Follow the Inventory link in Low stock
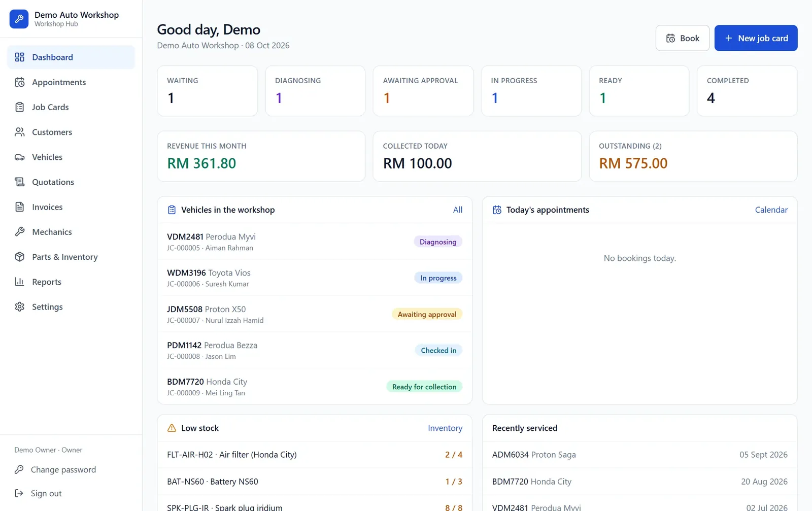The width and height of the screenshot is (812, 511). (x=445, y=428)
